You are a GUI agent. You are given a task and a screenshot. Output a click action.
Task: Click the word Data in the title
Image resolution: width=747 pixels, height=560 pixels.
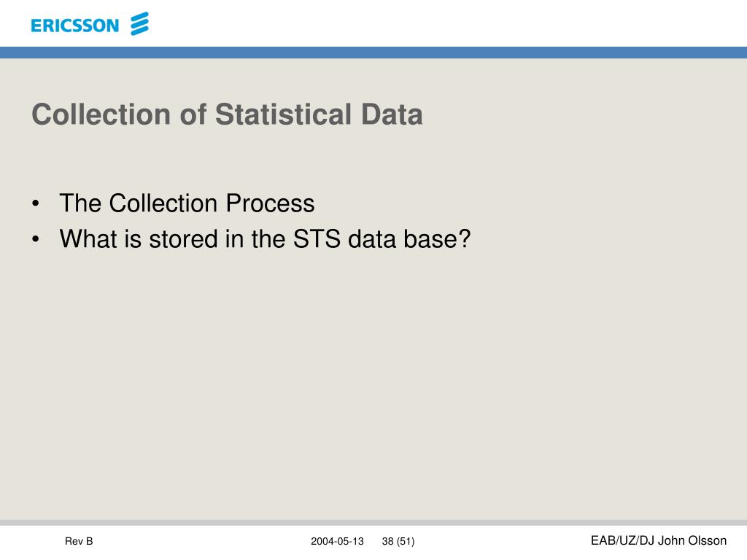coord(392,114)
